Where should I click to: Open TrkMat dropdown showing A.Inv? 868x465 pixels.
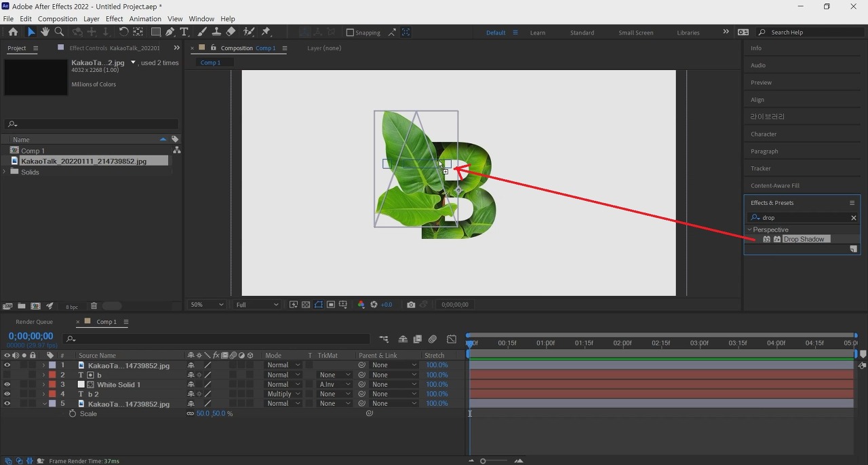tap(335, 384)
